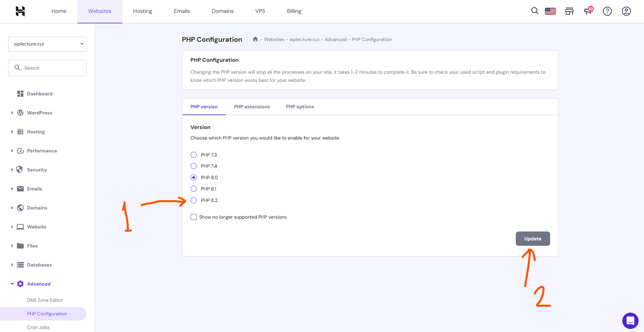Open PHP Configuration sidebar item

(43, 314)
